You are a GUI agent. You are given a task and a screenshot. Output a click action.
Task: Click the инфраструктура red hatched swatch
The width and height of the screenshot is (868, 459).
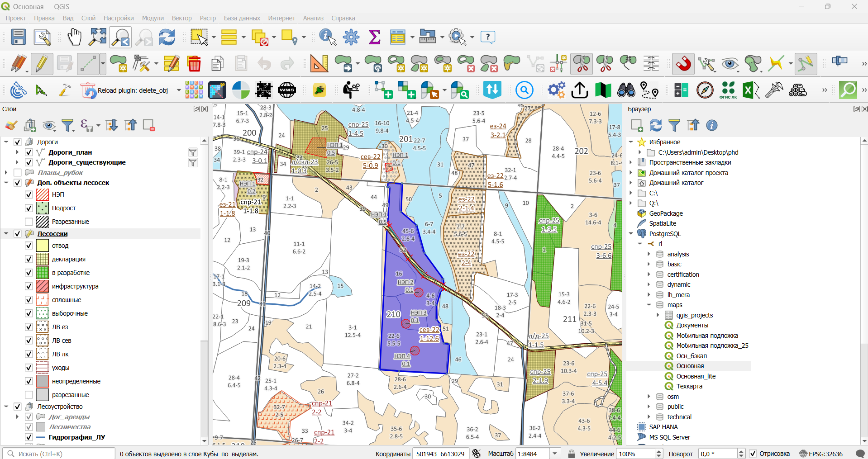pos(42,286)
